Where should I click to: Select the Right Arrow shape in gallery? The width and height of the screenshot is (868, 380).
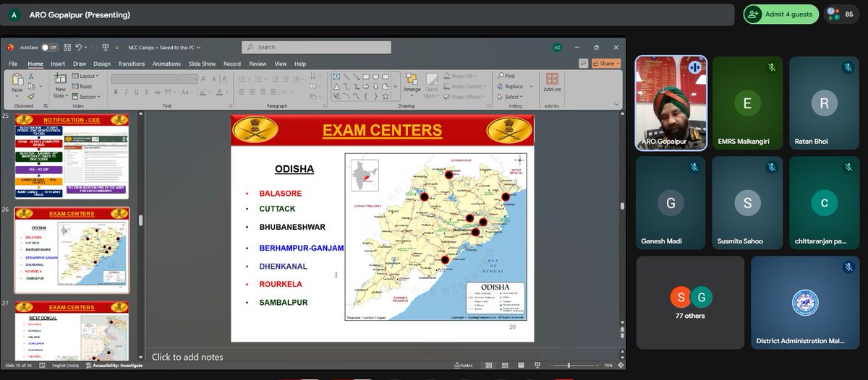(366, 87)
